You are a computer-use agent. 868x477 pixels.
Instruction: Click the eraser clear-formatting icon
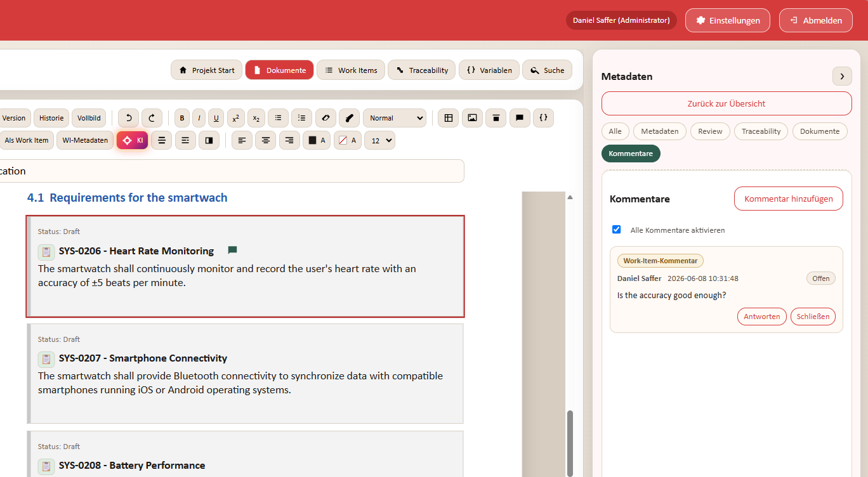coord(325,118)
